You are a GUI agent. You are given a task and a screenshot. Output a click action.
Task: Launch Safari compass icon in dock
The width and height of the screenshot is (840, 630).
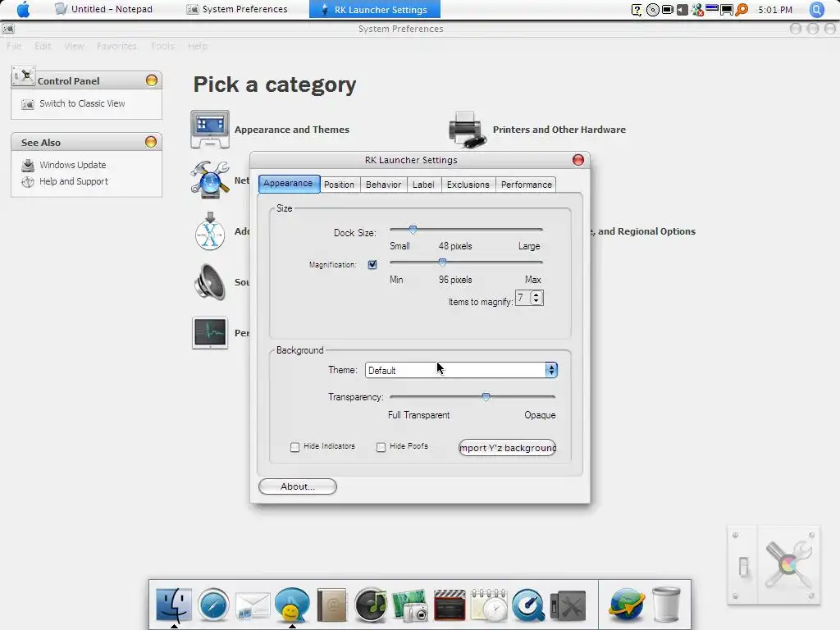(213, 605)
